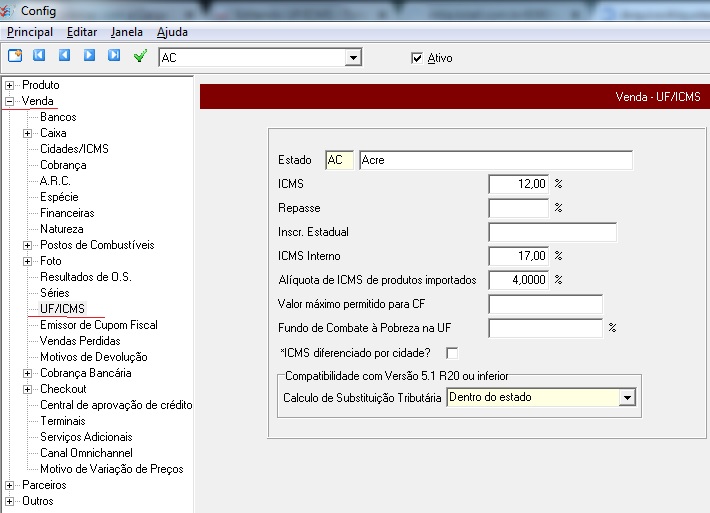Toggle the Ativo checkbox
Screen dimensions: 710x513
click(x=417, y=58)
